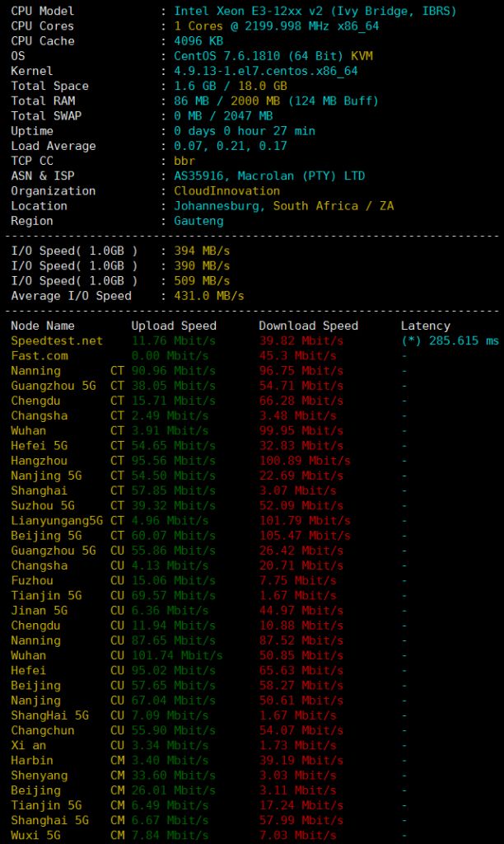Viewport: 504px width, 844px height.
Task: Click Average I/O Speed value 431.0 MB/s
Action: (208, 296)
